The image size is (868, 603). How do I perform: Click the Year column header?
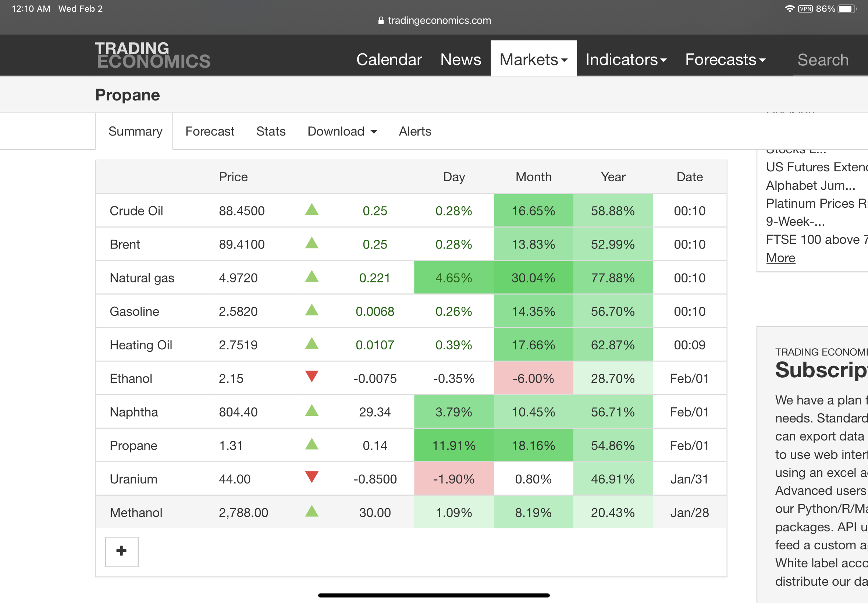pos(613,177)
